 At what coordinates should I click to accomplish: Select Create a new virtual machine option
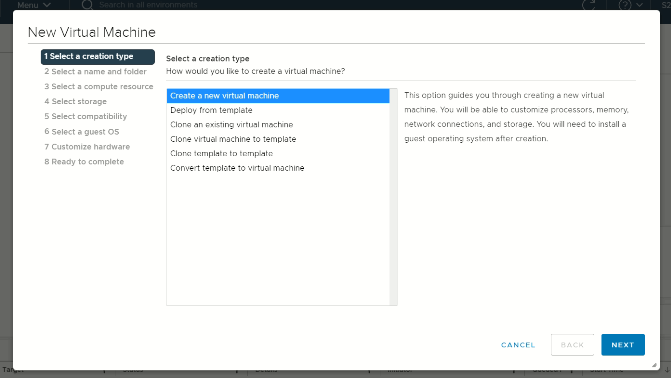pyautogui.click(x=278, y=96)
